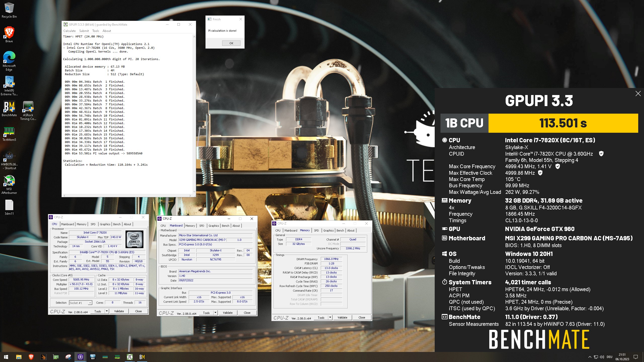Open Snipping Tool from the taskbar
This screenshot has width=644, height=362.
pyautogui.click(x=68, y=357)
